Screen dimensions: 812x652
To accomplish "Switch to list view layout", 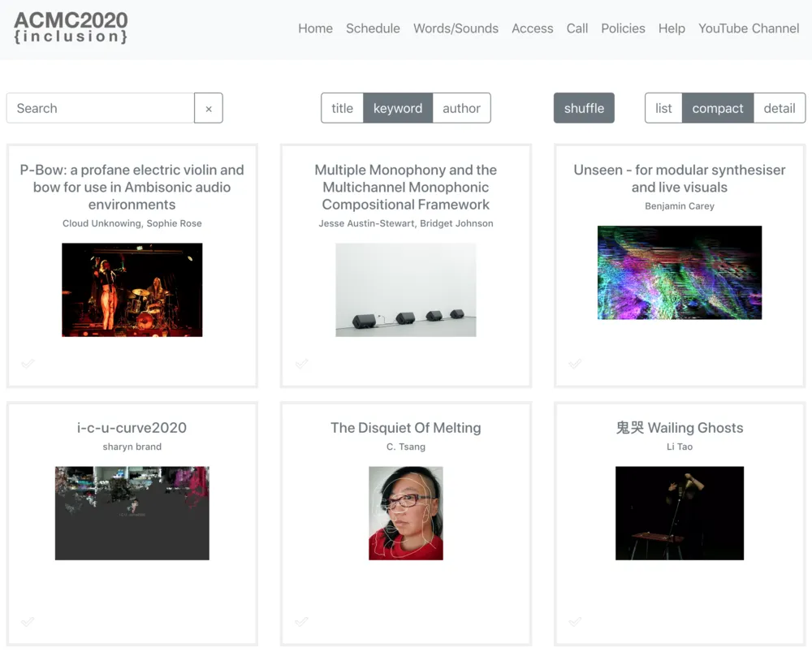I will tap(663, 107).
